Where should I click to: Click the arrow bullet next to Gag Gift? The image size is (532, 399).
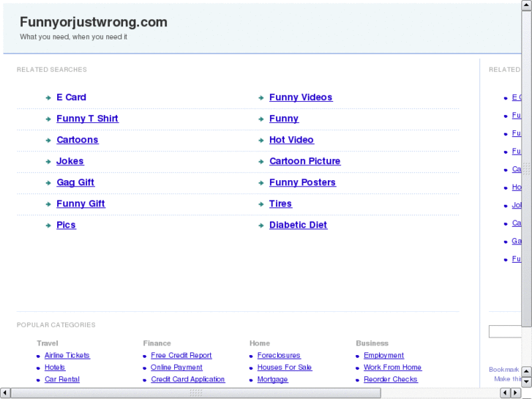point(48,183)
